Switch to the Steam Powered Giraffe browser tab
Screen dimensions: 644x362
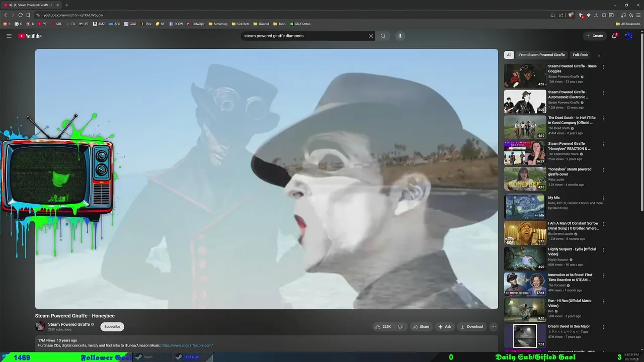(31, 5)
